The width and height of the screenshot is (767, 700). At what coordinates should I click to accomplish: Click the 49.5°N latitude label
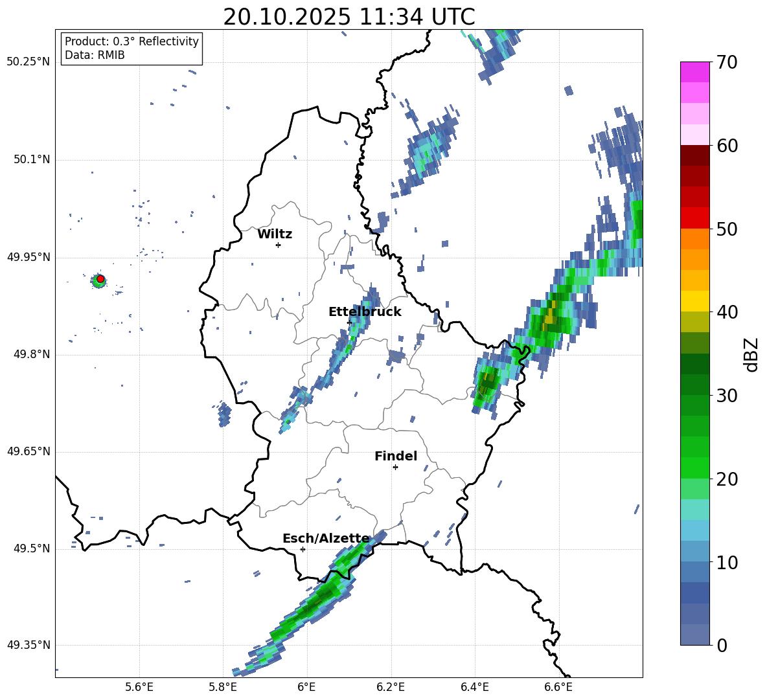coord(31,548)
